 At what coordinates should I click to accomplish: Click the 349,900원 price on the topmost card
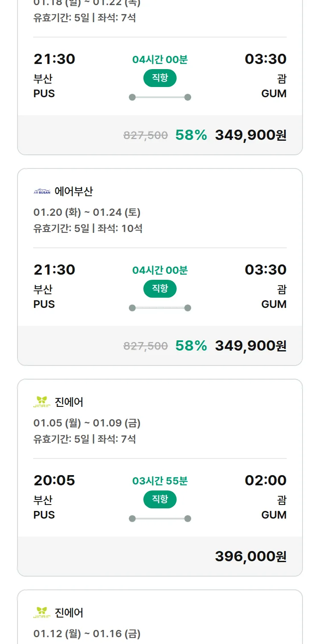pos(250,135)
